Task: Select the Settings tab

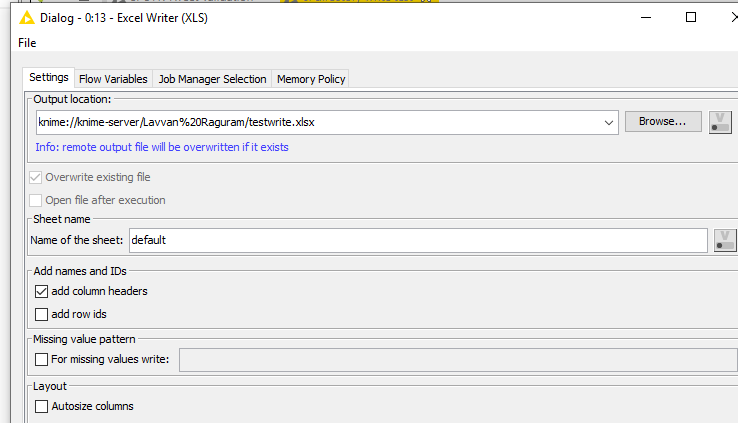Action: coord(48,78)
